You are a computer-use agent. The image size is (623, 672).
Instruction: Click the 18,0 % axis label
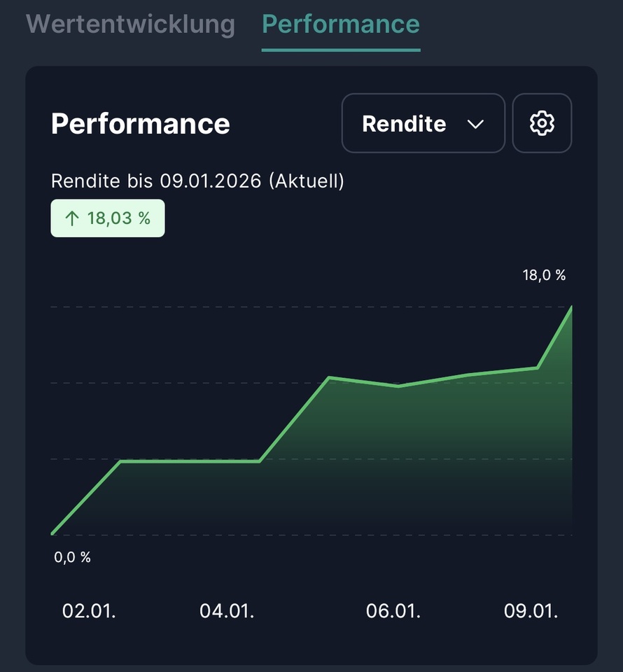[x=544, y=275]
